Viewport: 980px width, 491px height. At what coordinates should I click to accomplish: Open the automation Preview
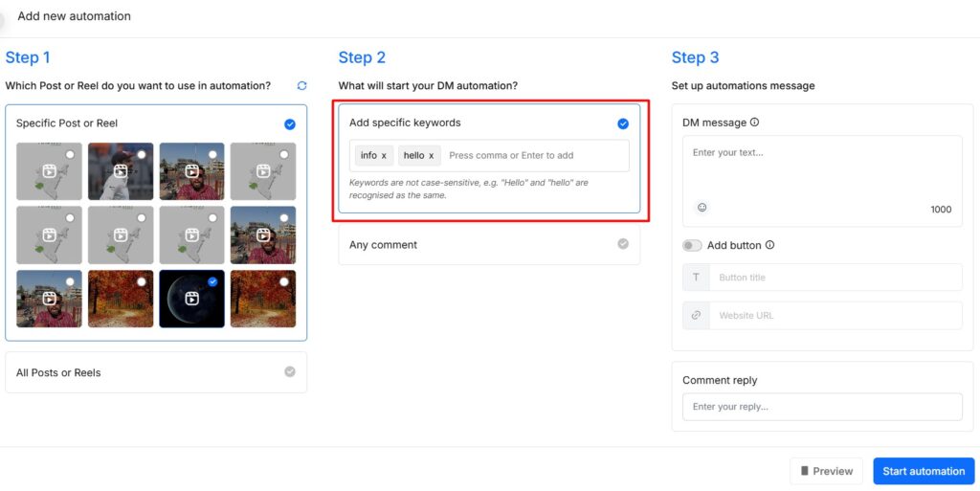[826, 471]
